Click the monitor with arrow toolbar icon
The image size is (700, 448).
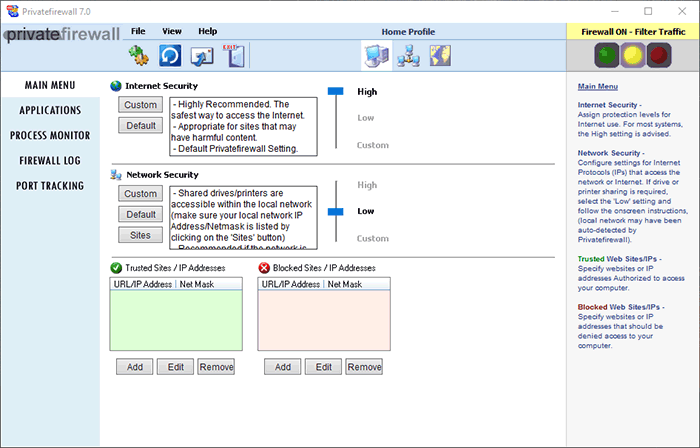coord(202,56)
